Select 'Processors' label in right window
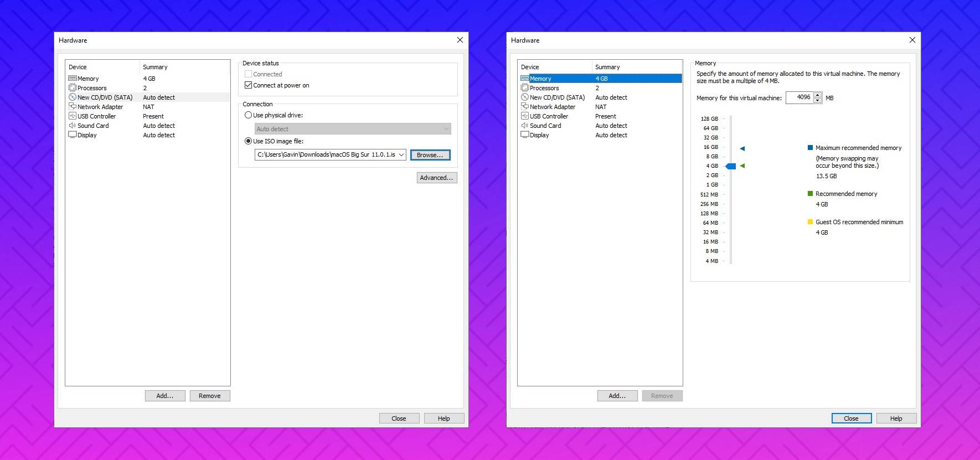The height and width of the screenshot is (460, 980). (544, 88)
